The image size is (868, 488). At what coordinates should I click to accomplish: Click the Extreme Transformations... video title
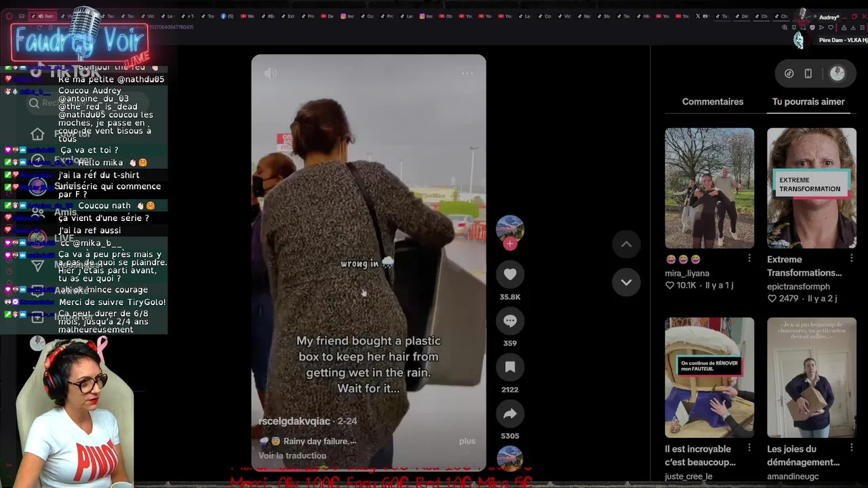point(804,266)
